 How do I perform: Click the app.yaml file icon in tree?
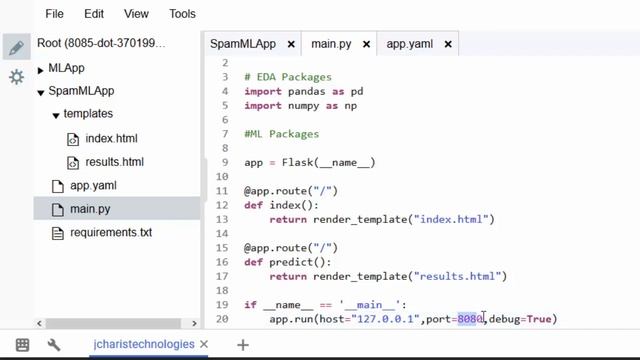[x=58, y=187]
